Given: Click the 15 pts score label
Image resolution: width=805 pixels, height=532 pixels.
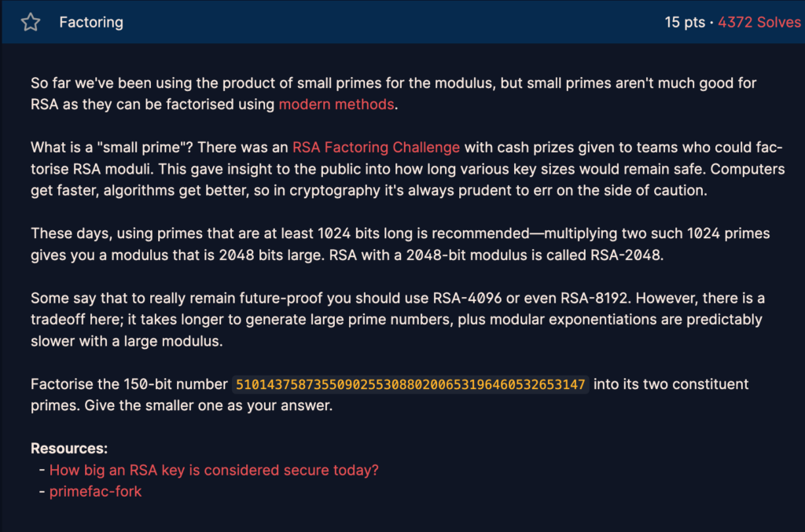Looking at the screenshot, I should coord(685,22).
